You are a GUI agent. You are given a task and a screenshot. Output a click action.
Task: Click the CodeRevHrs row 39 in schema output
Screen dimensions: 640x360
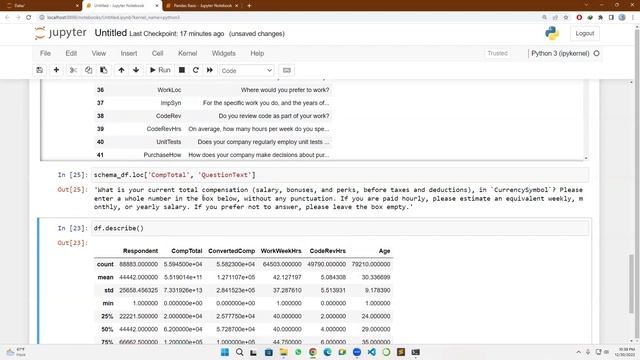[x=213, y=129]
